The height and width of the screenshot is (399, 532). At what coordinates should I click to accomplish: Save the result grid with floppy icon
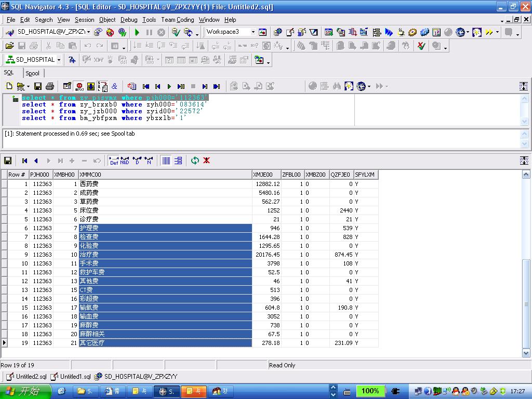tap(8, 161)
